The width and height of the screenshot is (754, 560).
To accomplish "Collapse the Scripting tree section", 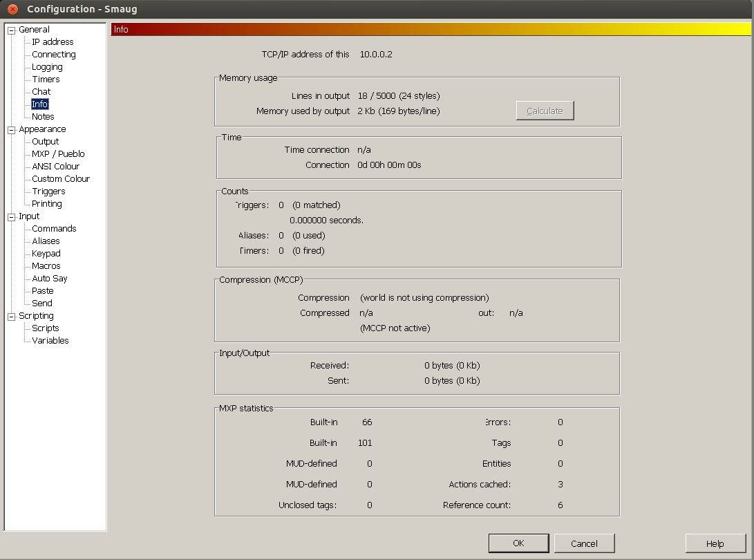I will pos(12,317).
